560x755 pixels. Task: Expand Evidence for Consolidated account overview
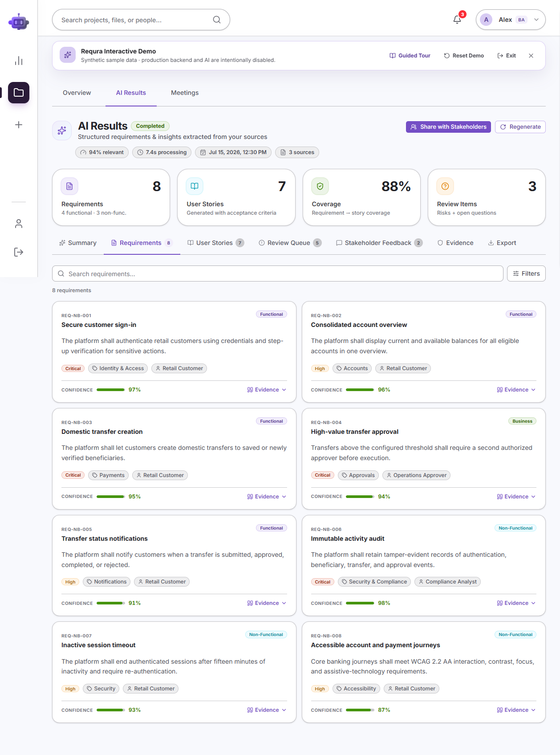[516, 390]
